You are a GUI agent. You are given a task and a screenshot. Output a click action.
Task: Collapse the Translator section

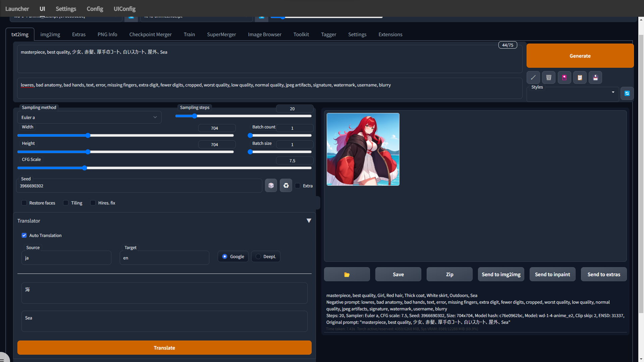pyautogui.click(x=309, y=221)
